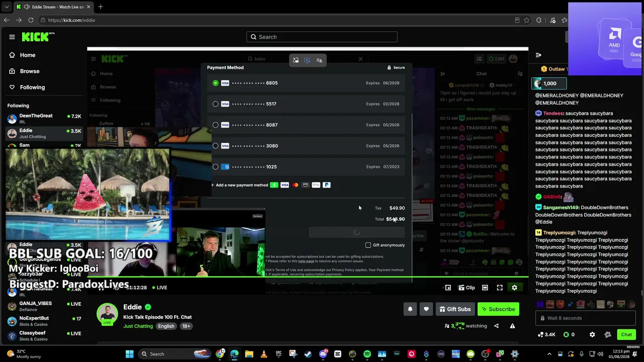The image size is (644, 362).
Task: Bookmark this page with the star icon
Action: 526,20
